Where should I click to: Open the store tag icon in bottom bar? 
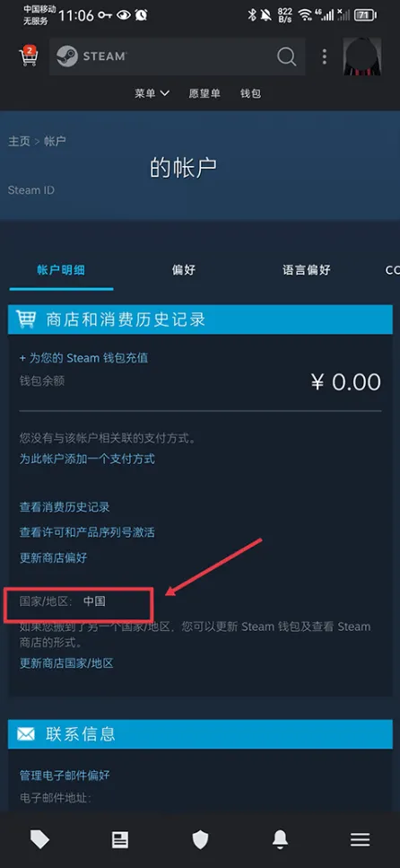pyautogui.click(x=39, y=840)
